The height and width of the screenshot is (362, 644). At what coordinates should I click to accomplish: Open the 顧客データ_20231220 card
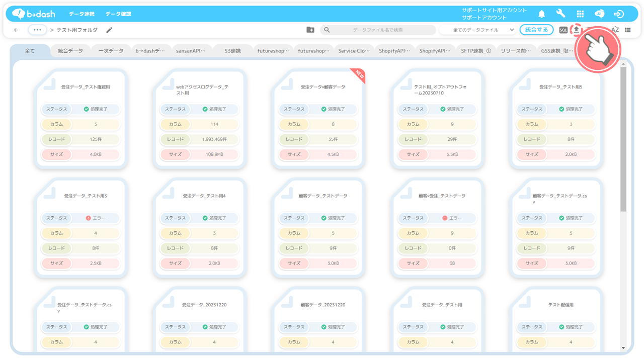[x=318, y=319]
